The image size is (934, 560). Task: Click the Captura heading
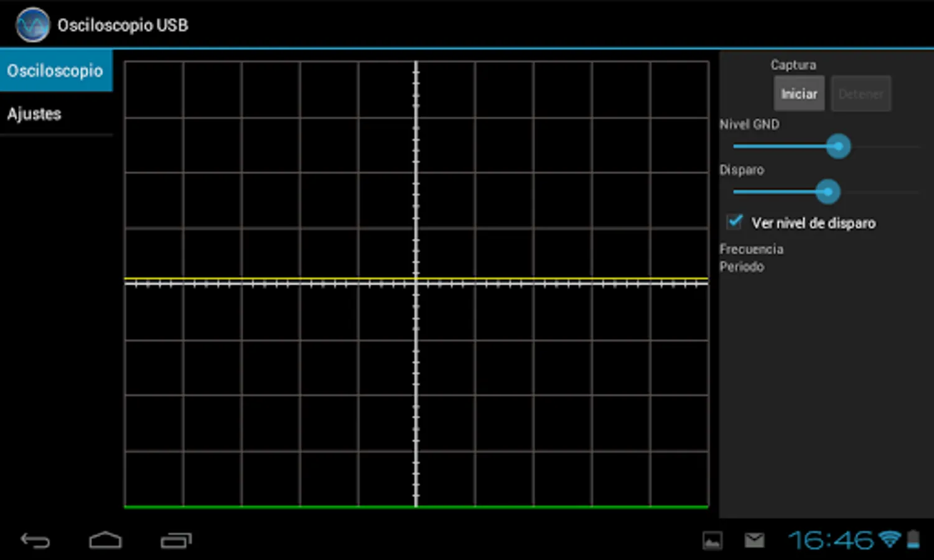click(793, 65)
